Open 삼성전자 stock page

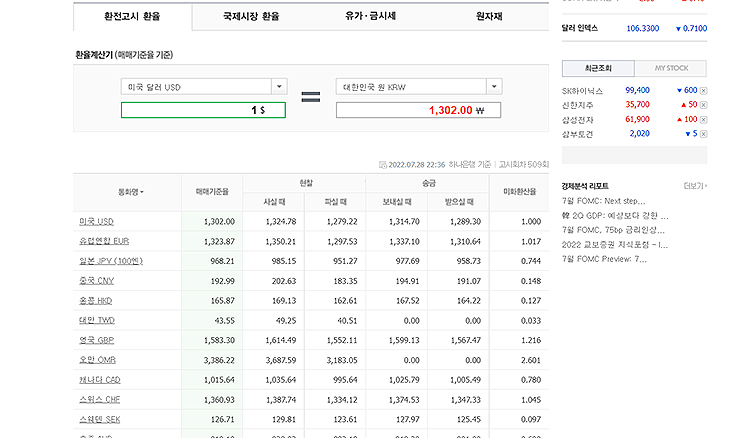click(577, 120)
